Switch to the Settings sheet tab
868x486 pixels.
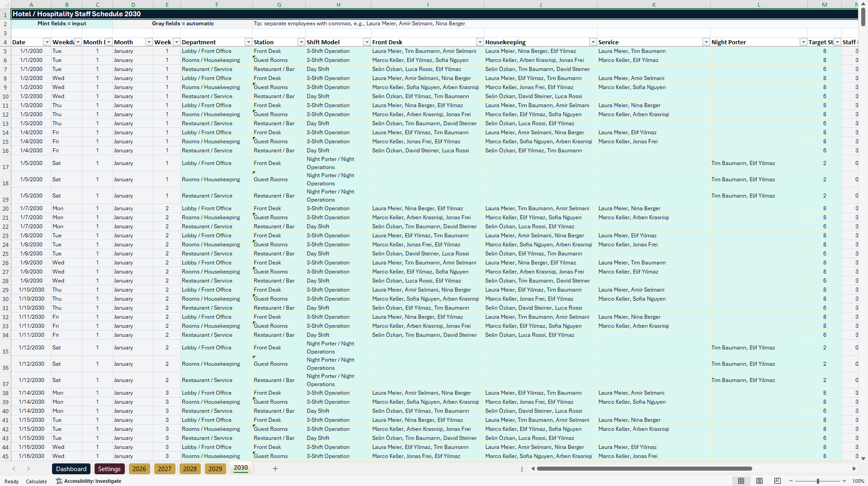tap(109, 469)
